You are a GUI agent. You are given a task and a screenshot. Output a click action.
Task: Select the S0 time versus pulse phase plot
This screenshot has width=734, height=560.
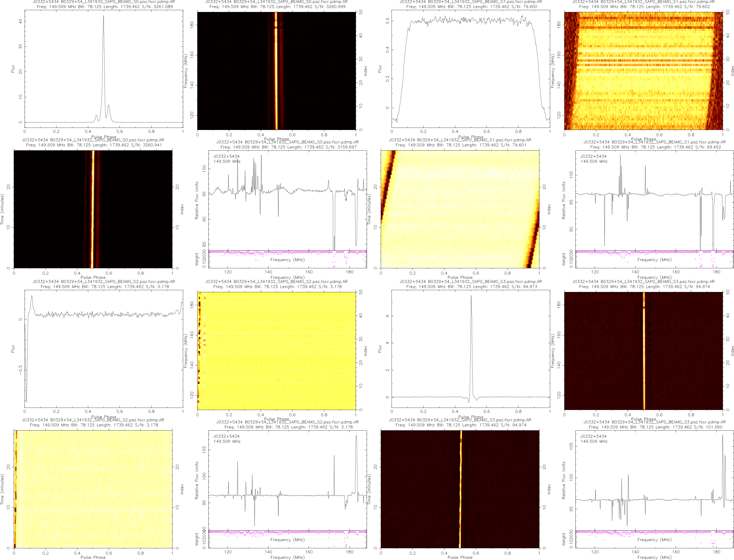[x=93, y=209]
